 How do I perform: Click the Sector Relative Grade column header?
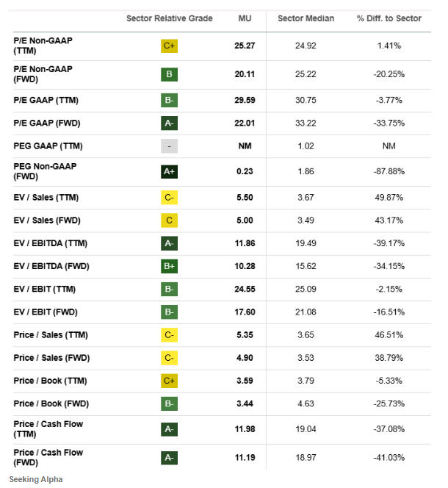[170, 18]
